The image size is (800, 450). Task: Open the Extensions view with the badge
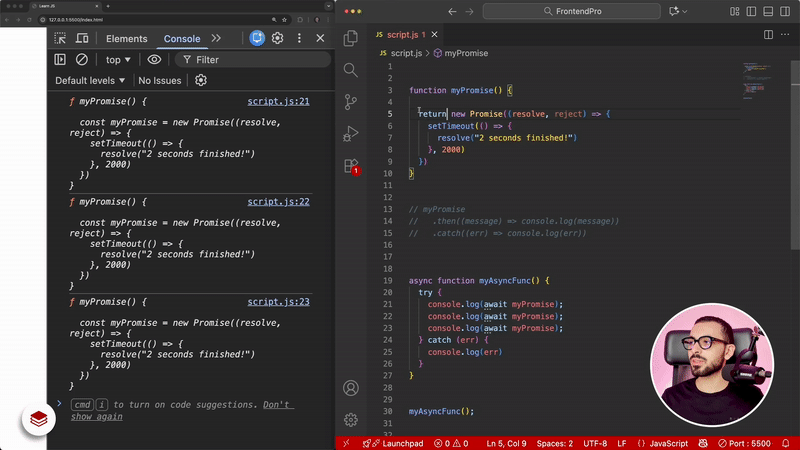351,165
